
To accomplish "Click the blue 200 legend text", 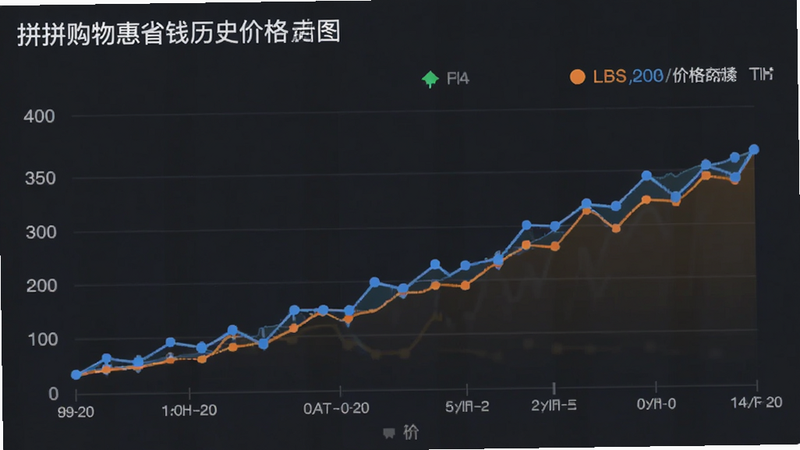I will coord(647,76).
